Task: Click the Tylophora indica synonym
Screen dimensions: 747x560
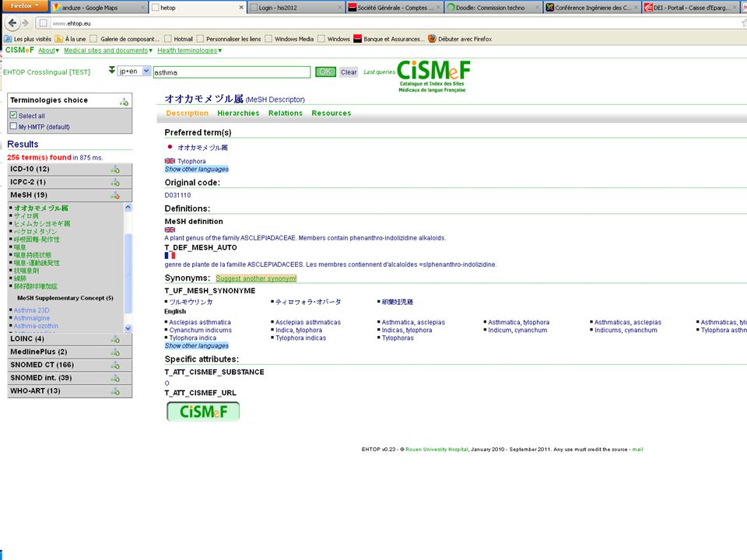Action: [x=192, y=338]
